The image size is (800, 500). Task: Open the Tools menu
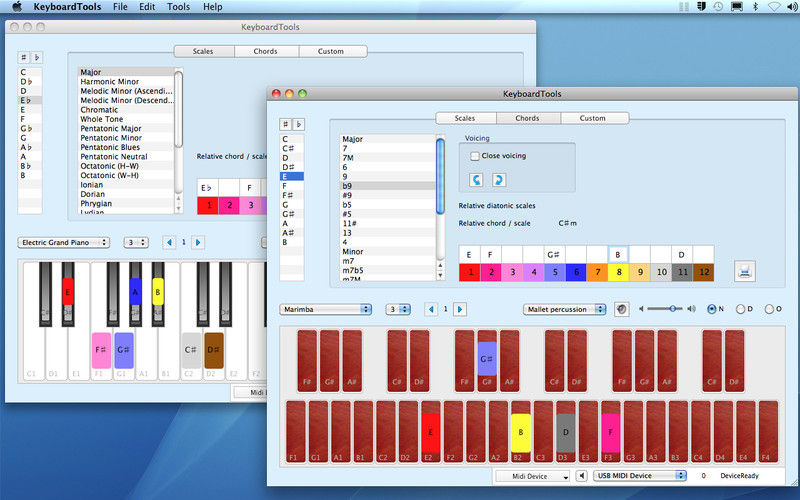179,7
